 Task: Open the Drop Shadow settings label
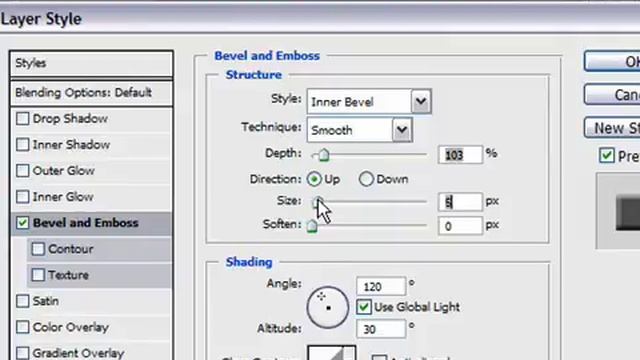70,119
